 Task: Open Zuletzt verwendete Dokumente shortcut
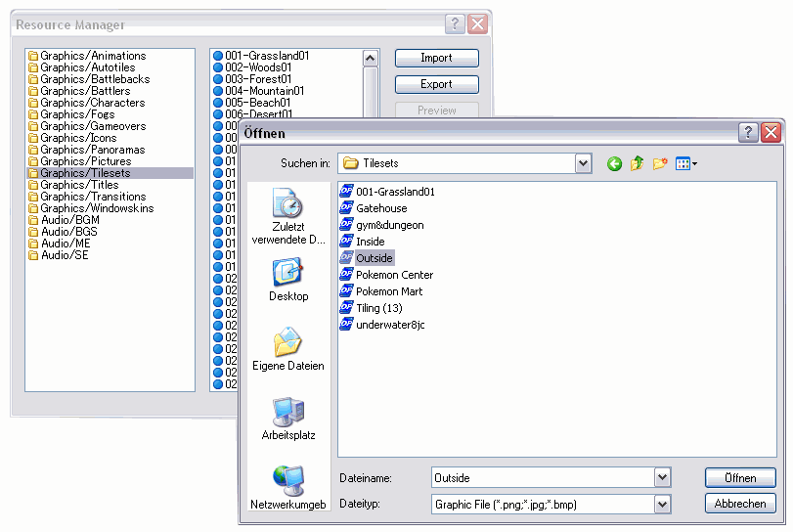click(288, 217)
